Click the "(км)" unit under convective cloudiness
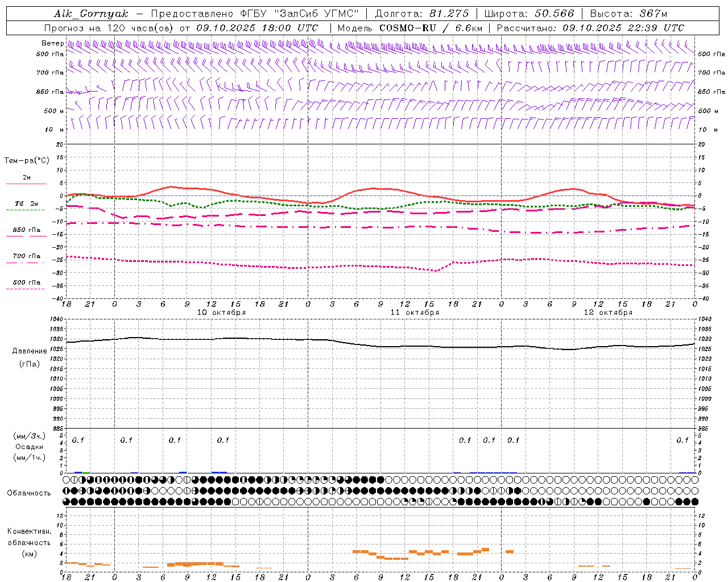 click(30, 554)
